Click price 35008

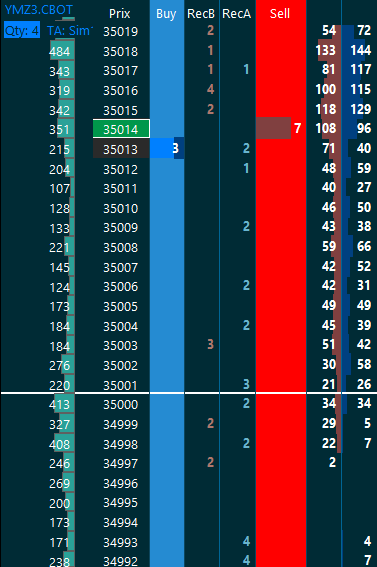coord(120,247)
